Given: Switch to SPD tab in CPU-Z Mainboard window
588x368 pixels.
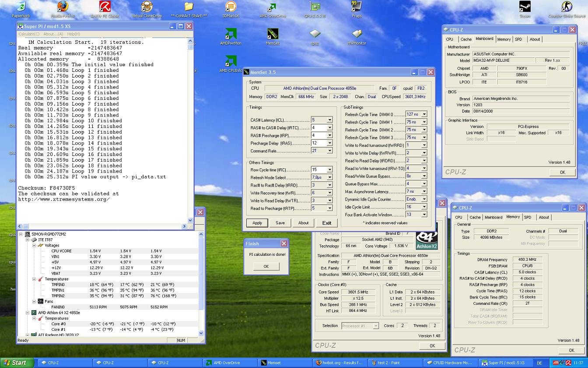Looking at the screenshot, I should click(x=518, y=39).
